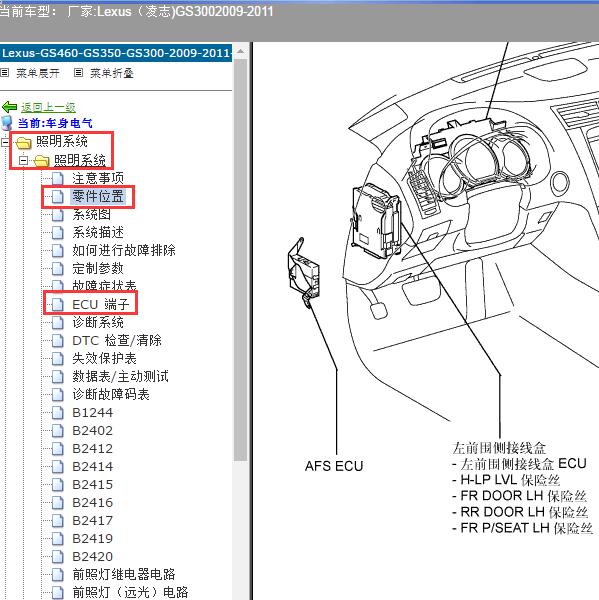Open fault code B2416
Screen dimensions: 599x600
[x=92, y=502]
